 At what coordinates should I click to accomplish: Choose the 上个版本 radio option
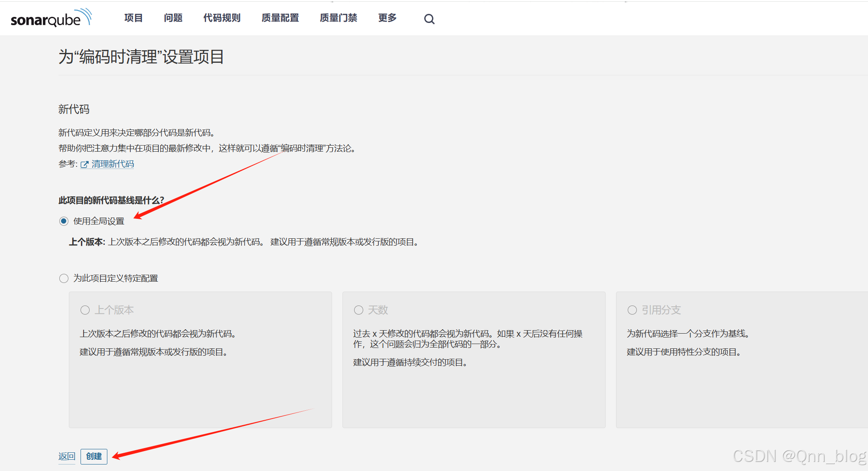coord(85,310)
